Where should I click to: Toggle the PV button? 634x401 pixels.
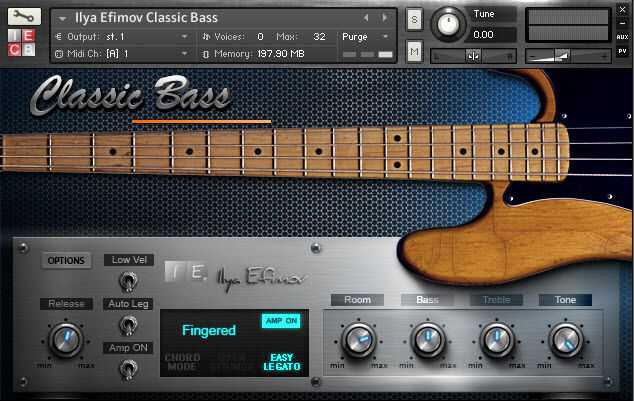point(622,51)
